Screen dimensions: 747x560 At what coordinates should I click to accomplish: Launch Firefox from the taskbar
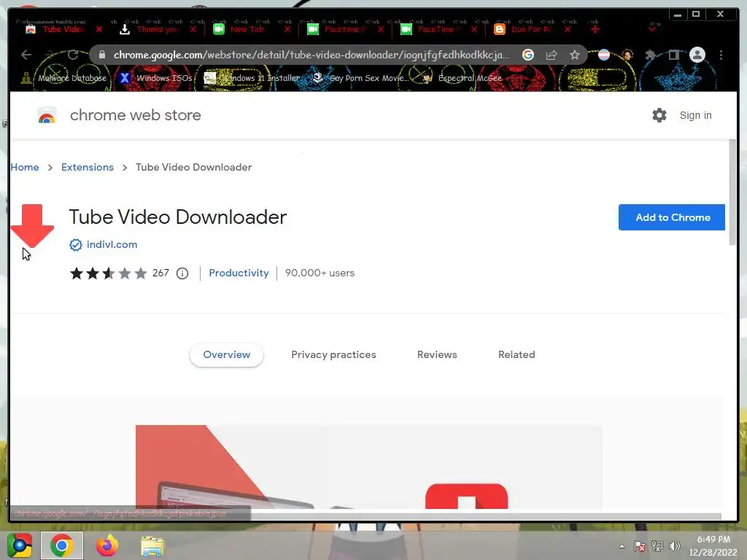pyautogui.click(x=107, y=545)
